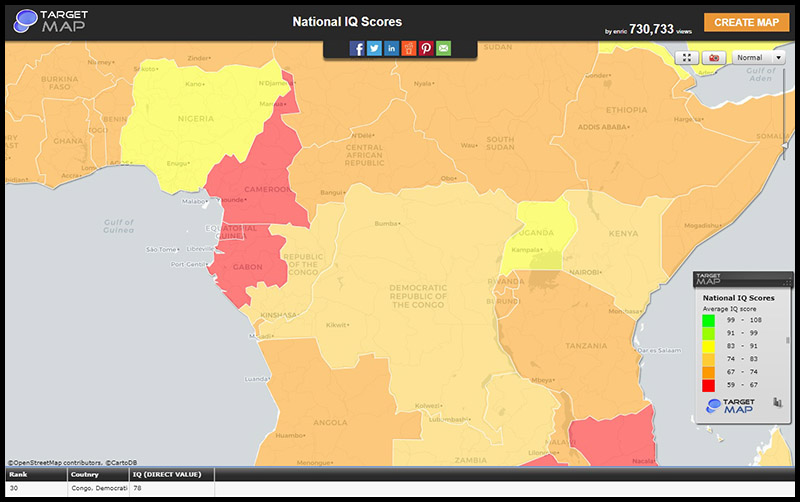800x502 pixels.
Task: Click the Create Map button
Action: (x=746, y=22)
